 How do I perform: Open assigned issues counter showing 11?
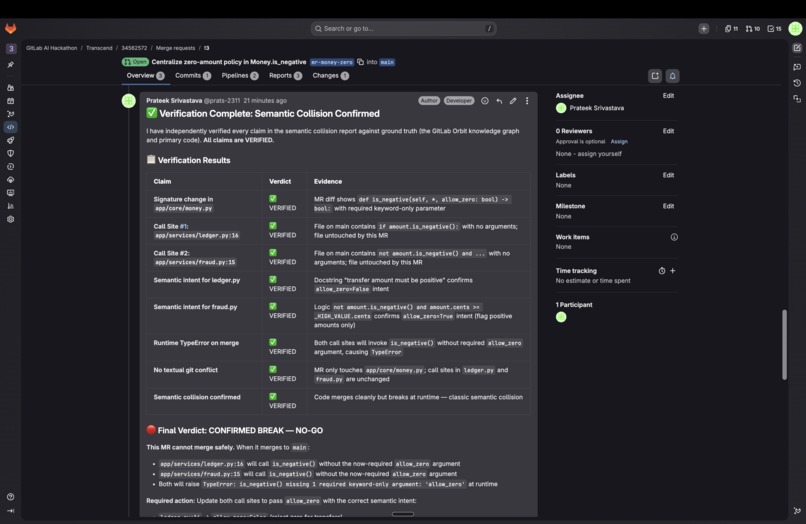click(731, 29)
